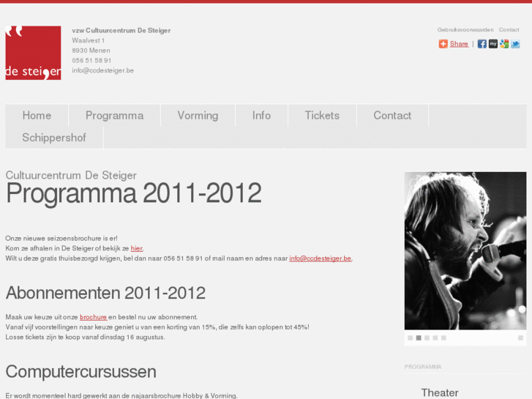Screen dimensions: 532x399
Task: Select the first slideshow dot
Action: click(x=411, y=338)
